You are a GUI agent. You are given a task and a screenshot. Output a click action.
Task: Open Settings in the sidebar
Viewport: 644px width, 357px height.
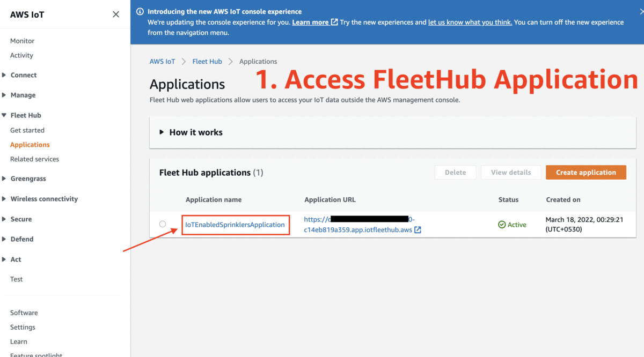[x=23, y=328]
